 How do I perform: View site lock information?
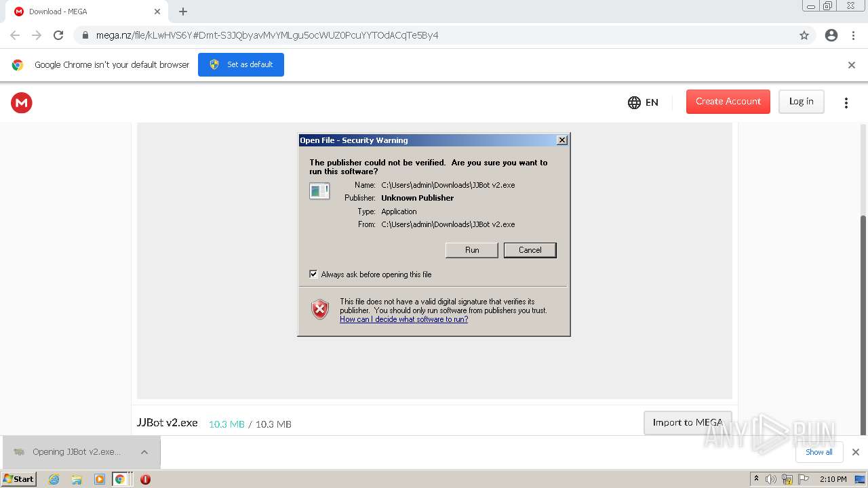(85, 35)
